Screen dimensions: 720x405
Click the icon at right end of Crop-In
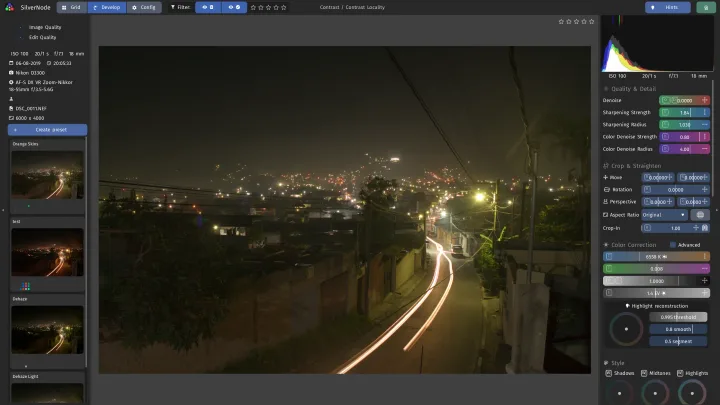(x=705, y=228)
